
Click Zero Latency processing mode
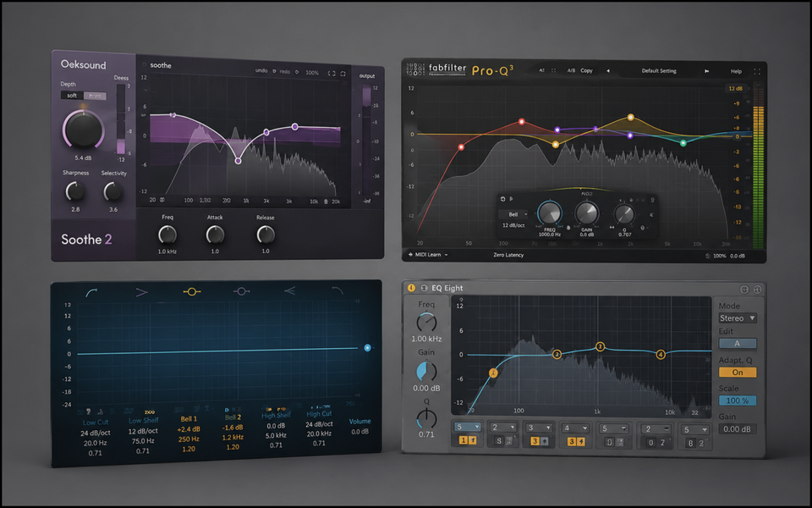(x=508, y=255)
